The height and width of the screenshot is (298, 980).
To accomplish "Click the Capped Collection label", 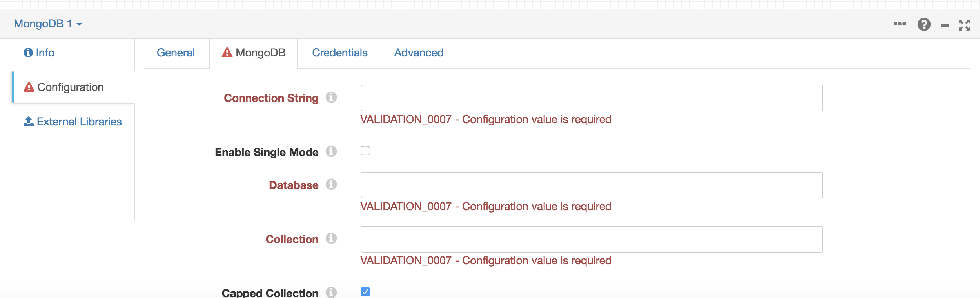I will pos(270,293).
